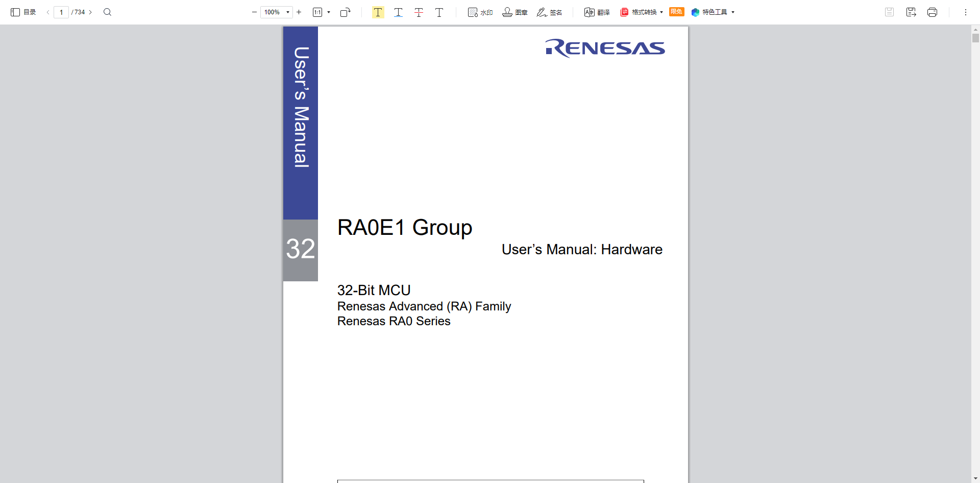Open the search magnifier tool
980x483 pixels.
coord(107,12)
